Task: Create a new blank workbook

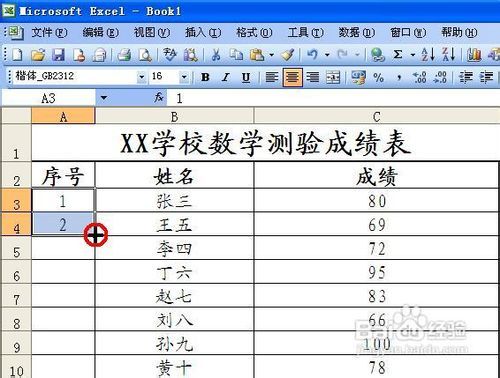Action: coord(17,55)
